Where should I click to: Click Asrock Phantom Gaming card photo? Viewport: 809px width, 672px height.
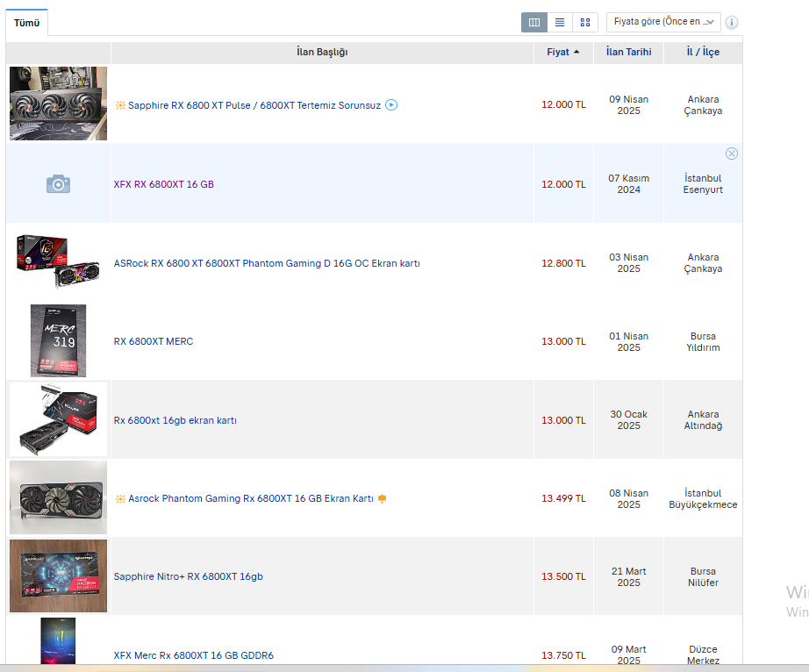pyautogui.click(x=58, y=497)
